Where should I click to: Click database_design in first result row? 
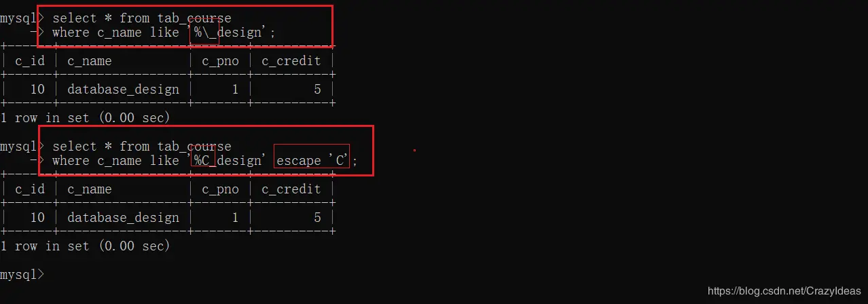[x=124, y=89]
